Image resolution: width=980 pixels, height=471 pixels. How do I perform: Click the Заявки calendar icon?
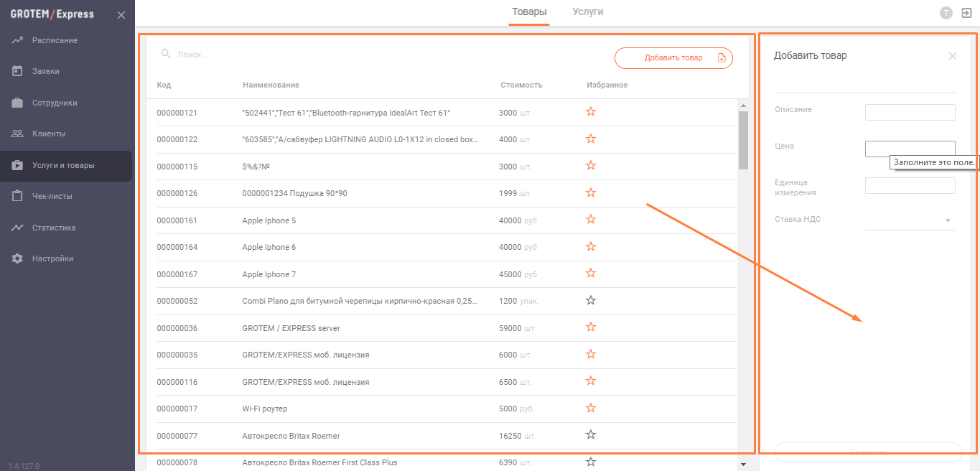[x=18, y=71]
